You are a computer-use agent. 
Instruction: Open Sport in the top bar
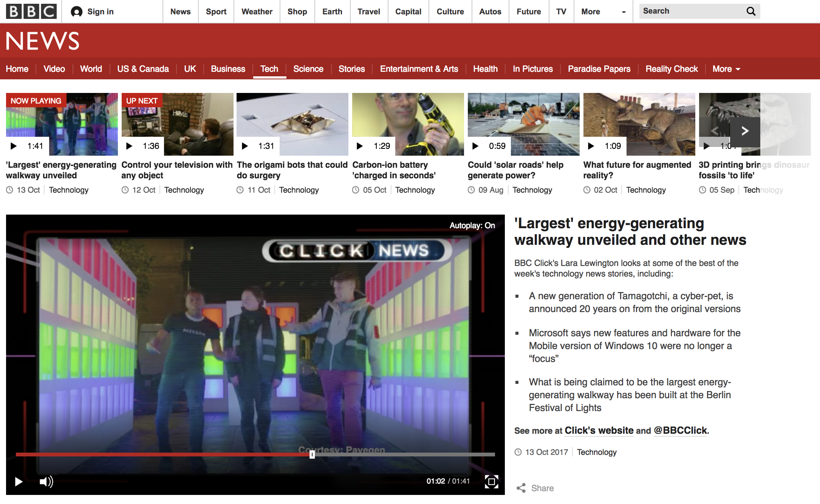coord(216,12)
